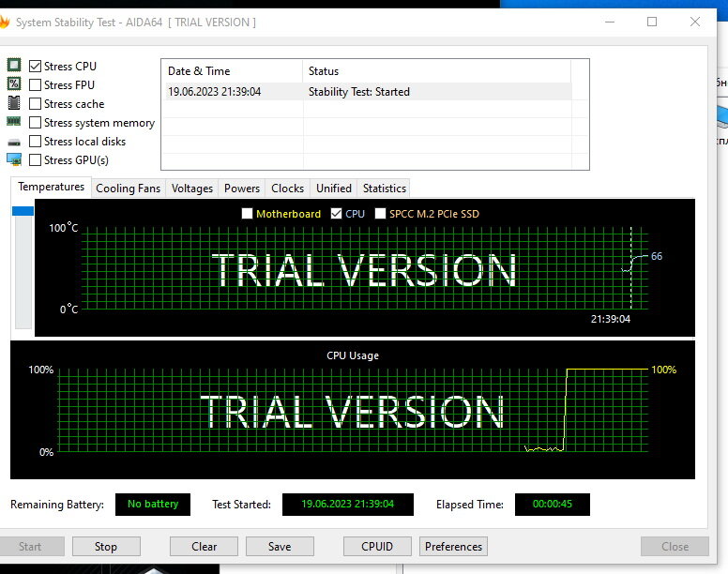This screenshot has width=728, height=574.
Task: Click the Date & Time column header
Action: [232, 71]
